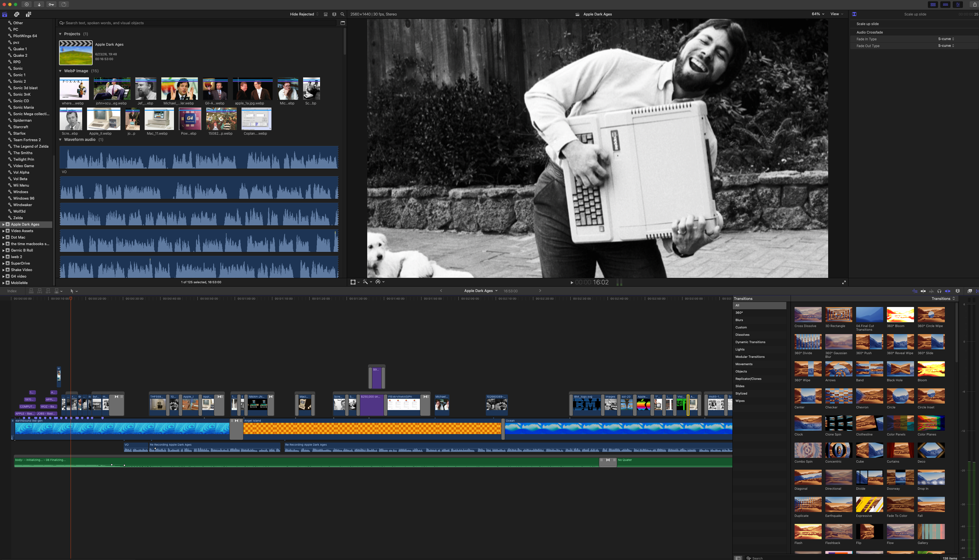
Task: Click the browser magnifying glass search icon
Action: click(342, 14)
